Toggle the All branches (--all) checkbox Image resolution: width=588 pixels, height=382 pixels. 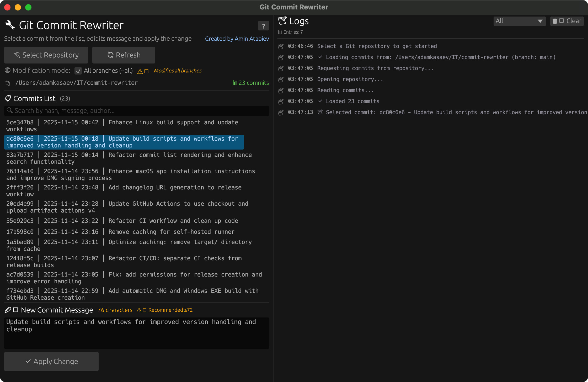78,71
